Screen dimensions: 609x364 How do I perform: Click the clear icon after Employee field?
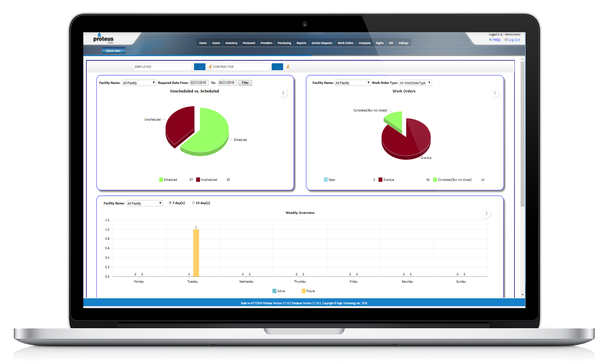[x=210, y=66]
